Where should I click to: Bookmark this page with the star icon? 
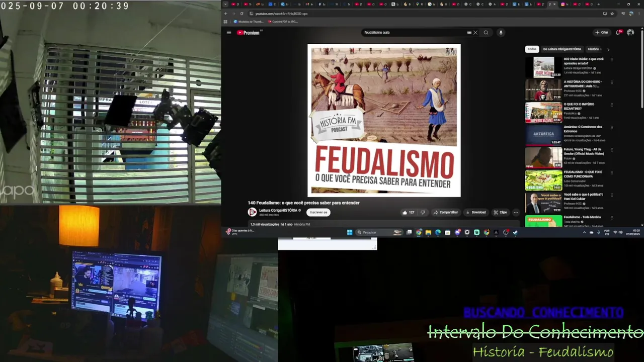(x=612, y=14)
